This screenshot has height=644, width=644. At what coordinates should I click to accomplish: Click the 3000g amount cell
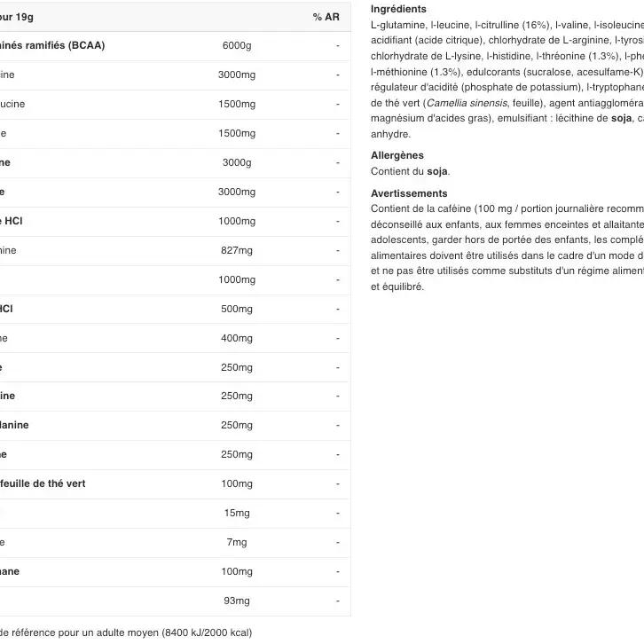click(x=237, y=162)
